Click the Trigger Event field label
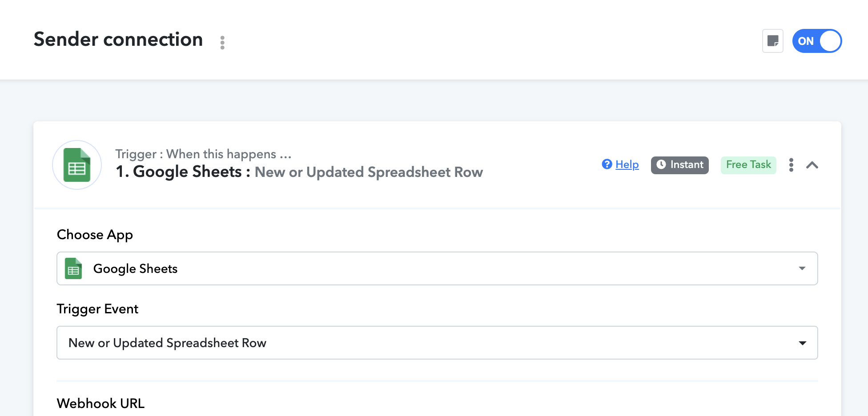868x416 pixels. [97, 309]
